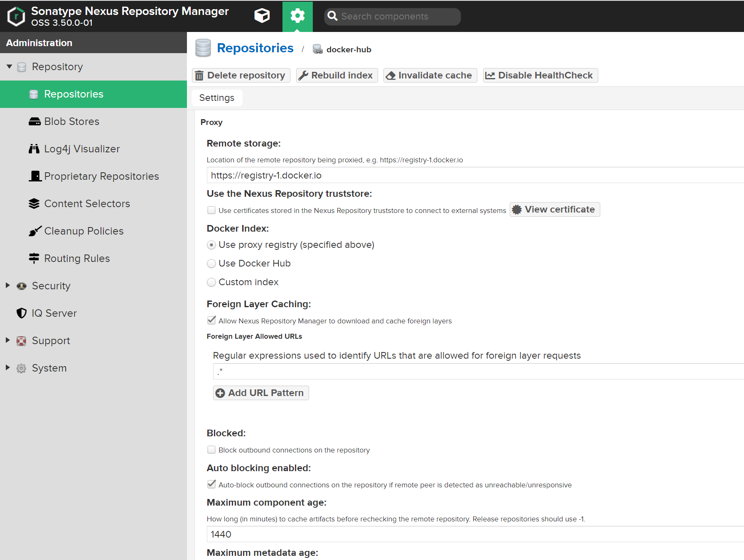744x560 pixels.
Task: Click the Security icon in sidebar
Action: (x=22, y=286)
